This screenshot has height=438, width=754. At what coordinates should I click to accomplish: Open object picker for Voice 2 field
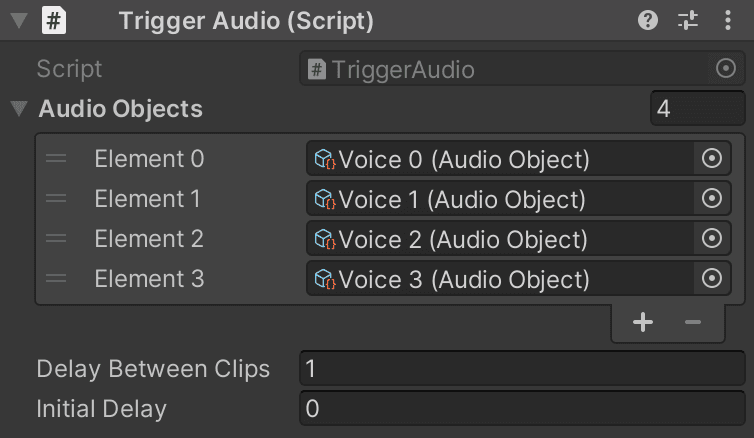(712, 238)
